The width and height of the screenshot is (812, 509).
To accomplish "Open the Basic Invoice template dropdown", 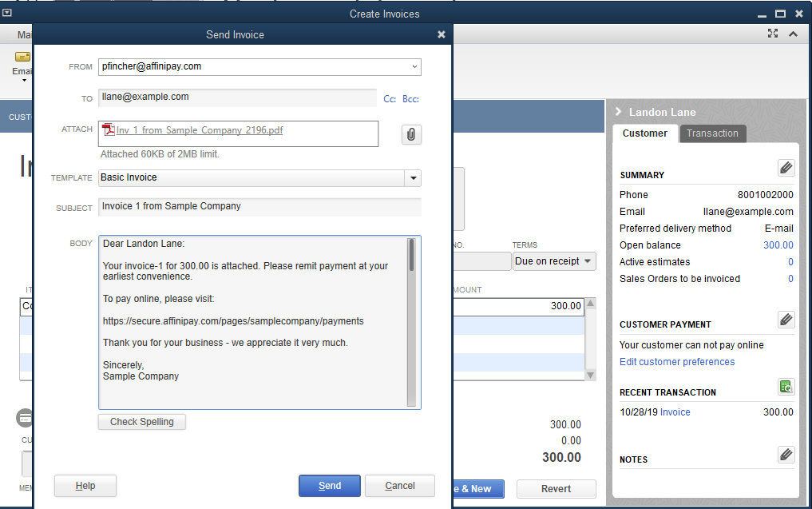I will 413,177.
